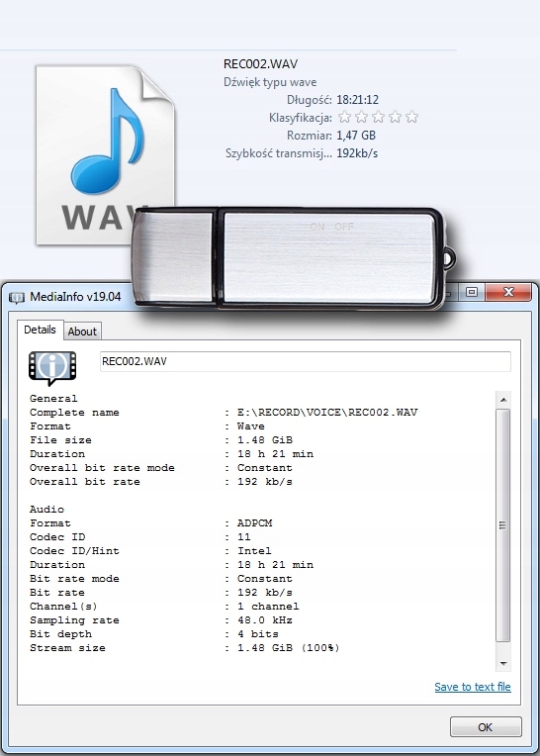The height and width of the screenshot is (756, 540).
Task: Give the file a five-star rating
Action: tap(411, 117)
